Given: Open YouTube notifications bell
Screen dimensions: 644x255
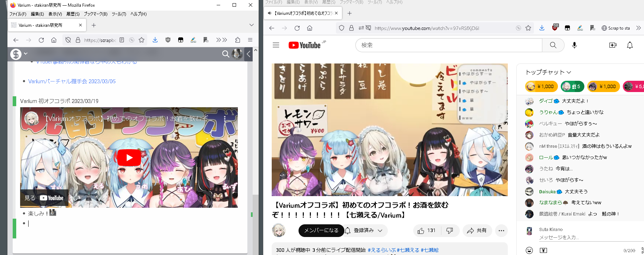Looking at the screenshot, I should point(630,45).
